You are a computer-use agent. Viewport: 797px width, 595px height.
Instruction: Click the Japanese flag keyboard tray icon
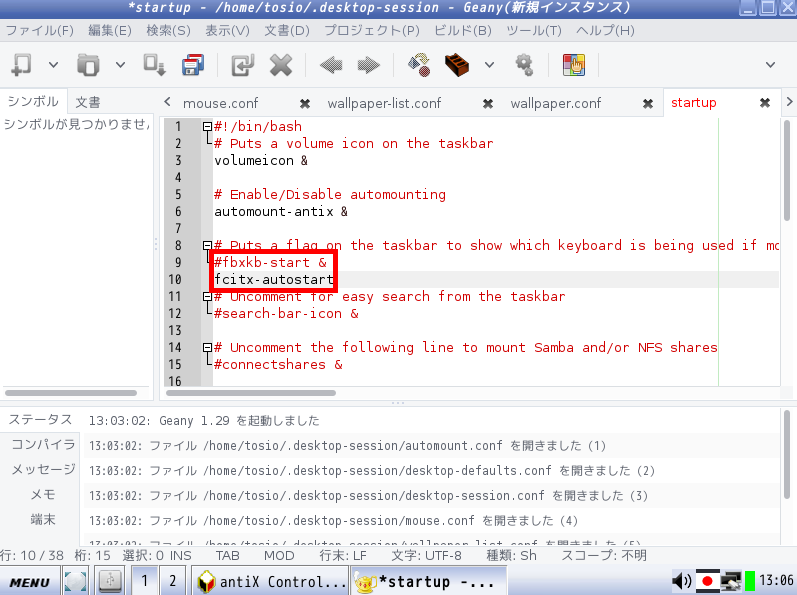point(708,581)
